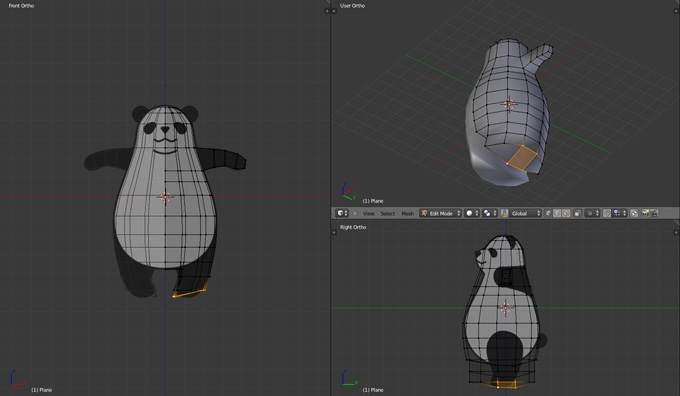Click the OpenGL render image icon
Image resolution: width=680 pixels, height=396 pixels.
646,213
